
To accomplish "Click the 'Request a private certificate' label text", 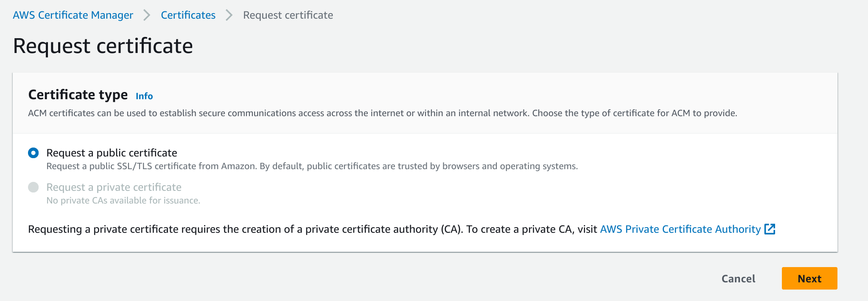I will [x=114, y=187].
